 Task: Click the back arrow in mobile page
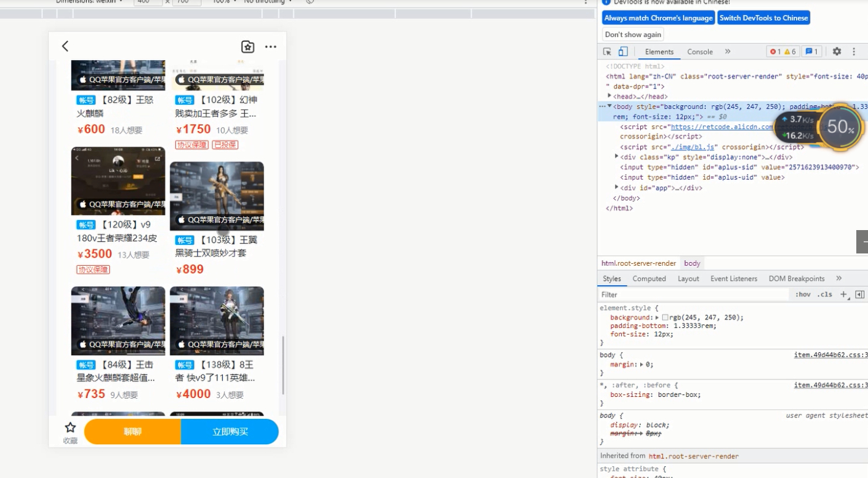click(65, 46)
